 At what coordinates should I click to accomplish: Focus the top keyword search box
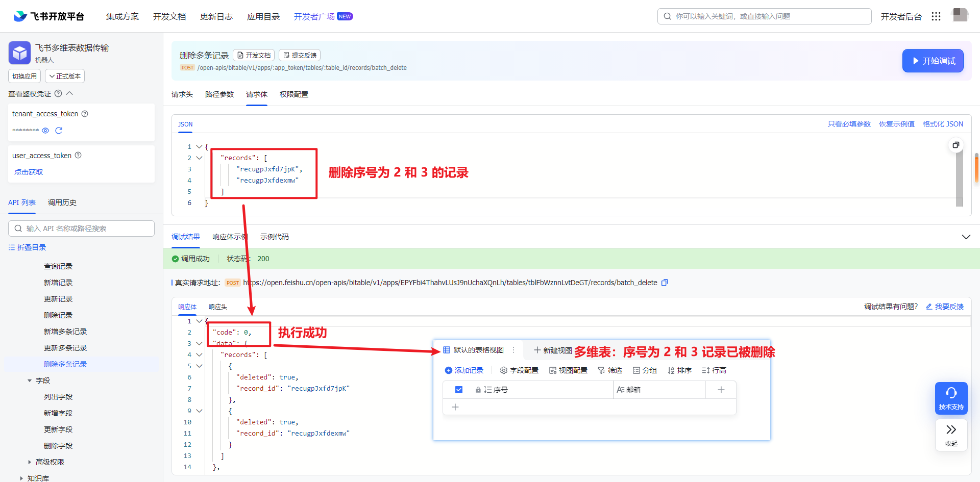[764, 16]
